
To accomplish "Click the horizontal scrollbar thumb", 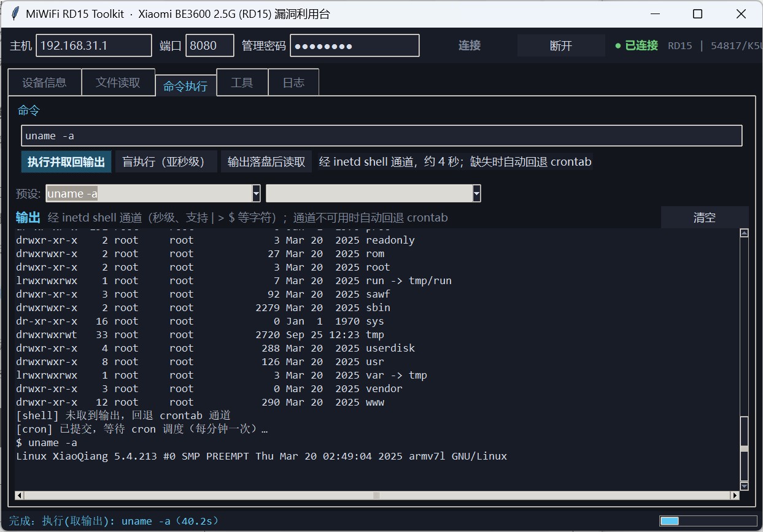I will point(377,495).
